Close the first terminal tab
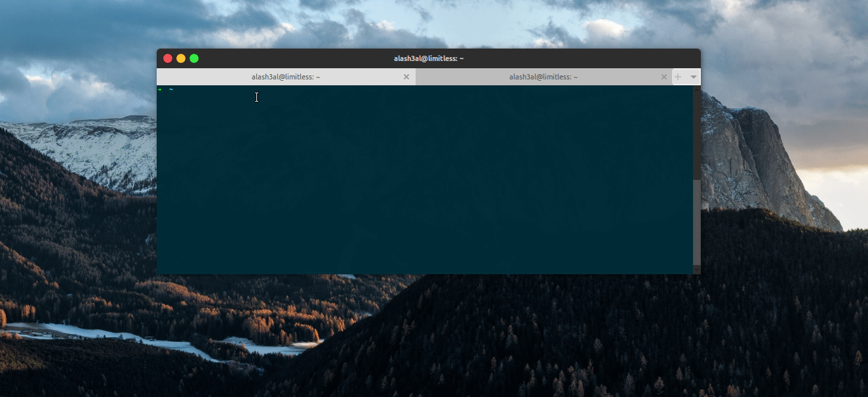This screenshot has height=397, width=868. pos(406,77)
